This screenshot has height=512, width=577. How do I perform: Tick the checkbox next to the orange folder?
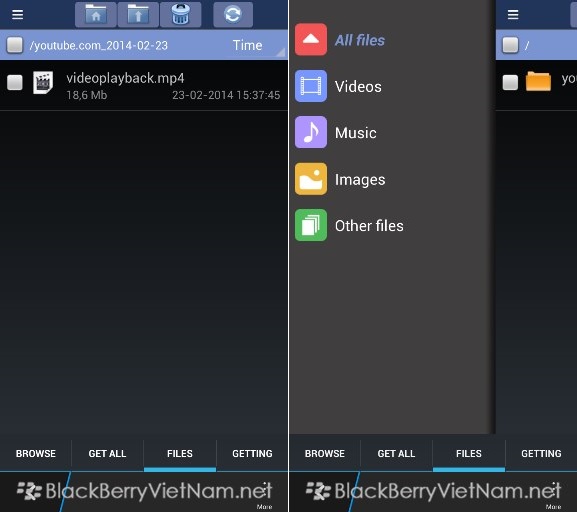510,82
